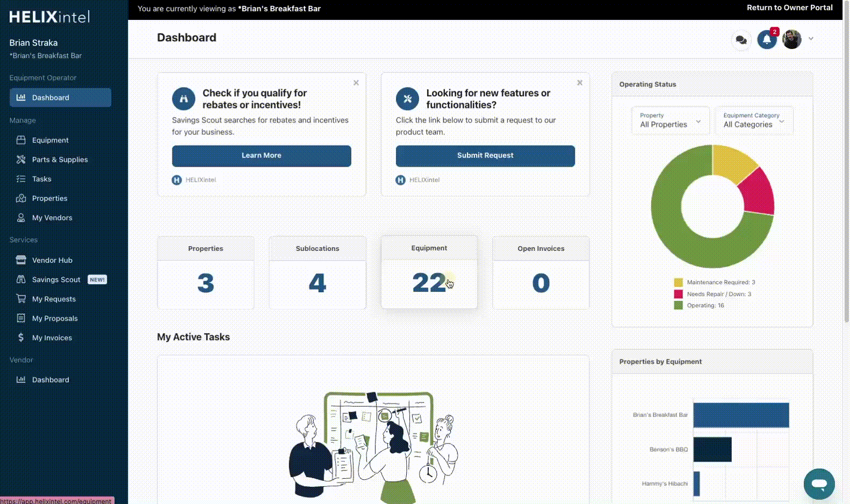Expand the Property filter dropdown
Image resolution: width=850 pixels, height=504 pixels.
[671, 120]
